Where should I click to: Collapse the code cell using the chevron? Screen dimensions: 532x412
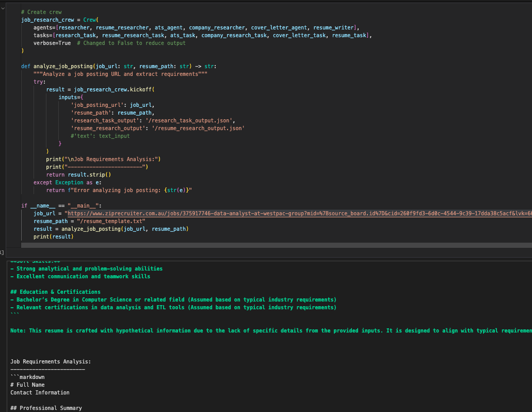click(x=3, y=8)
